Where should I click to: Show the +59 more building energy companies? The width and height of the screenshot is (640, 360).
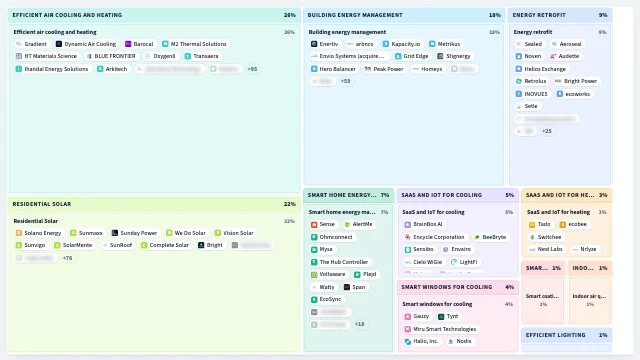tap(345, 81)
